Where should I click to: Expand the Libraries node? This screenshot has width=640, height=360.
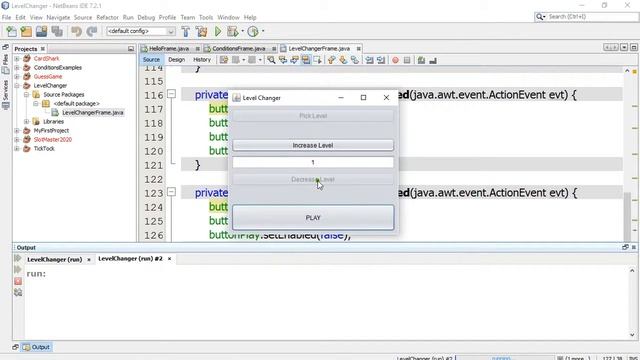click(27, 122)
